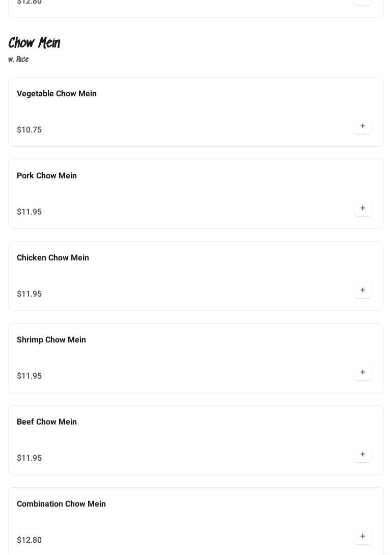Open the Combination Chow Mein item title
The width and height of the screenshot is (392, 555).
61,504
